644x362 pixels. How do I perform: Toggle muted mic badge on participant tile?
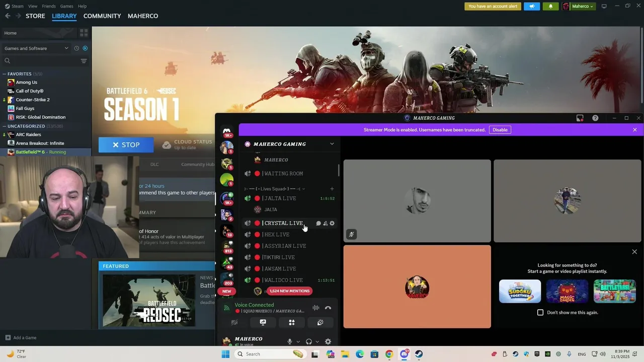[x=352, y=234]
